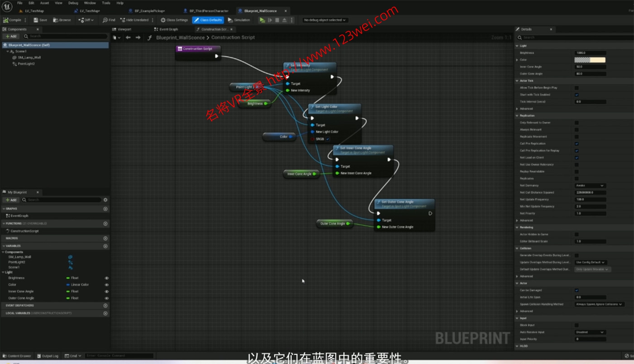
Task: Expand the Color property in Details
Action: coord(517,60)
